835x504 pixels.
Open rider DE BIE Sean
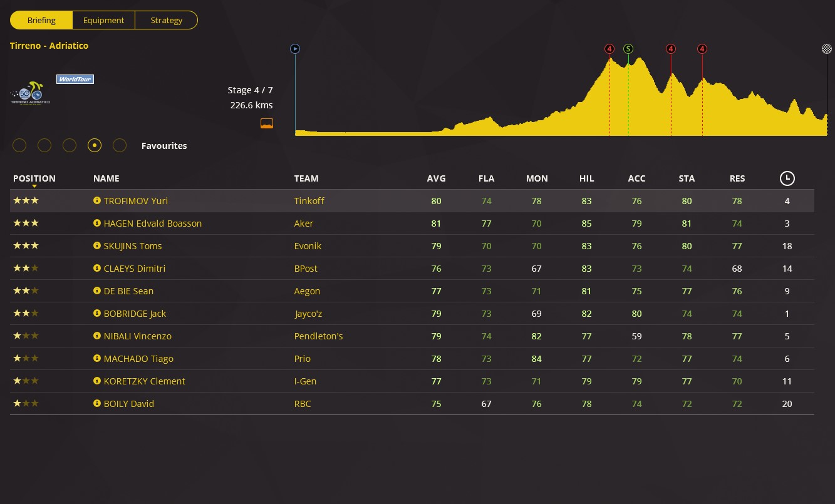tap(129, 291)
